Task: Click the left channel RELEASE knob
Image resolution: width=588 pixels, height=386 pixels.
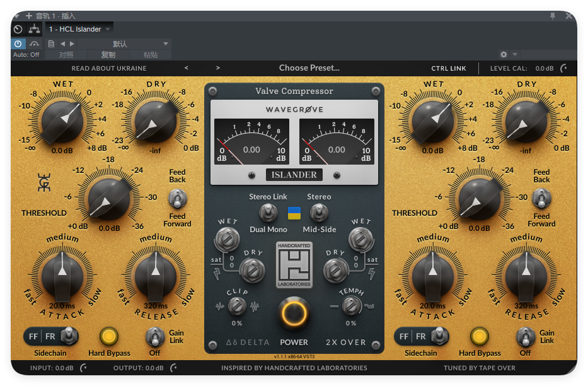Action: (156, 276)
